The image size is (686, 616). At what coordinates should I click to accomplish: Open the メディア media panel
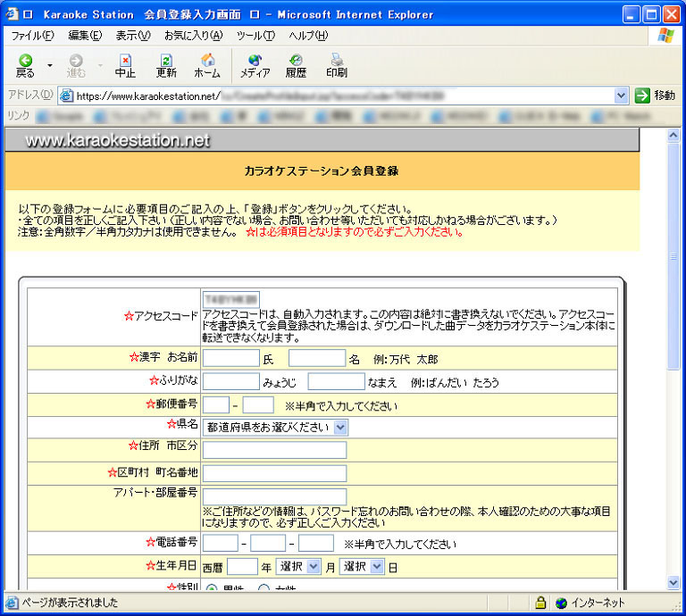[x=255, y=66]
